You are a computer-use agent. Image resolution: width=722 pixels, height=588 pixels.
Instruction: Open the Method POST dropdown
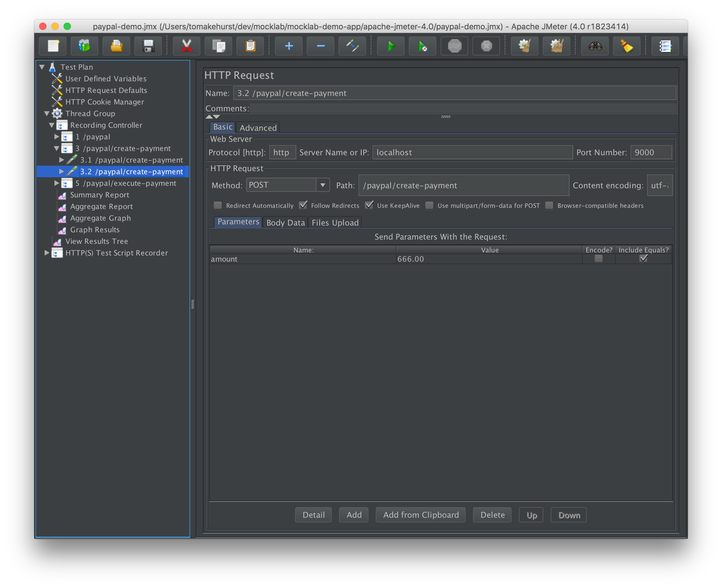322,185
